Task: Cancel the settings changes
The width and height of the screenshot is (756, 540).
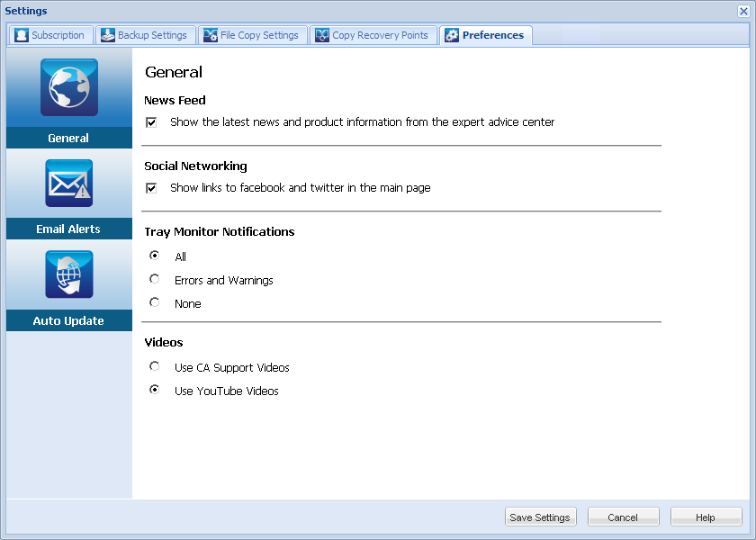Action: tap(623, 517)
